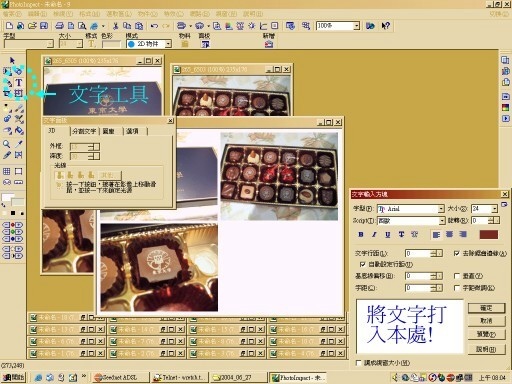Click the background color swatch in the toolbox
The width and height of the screenshot is (512, 384).
[x=18, y=202]
